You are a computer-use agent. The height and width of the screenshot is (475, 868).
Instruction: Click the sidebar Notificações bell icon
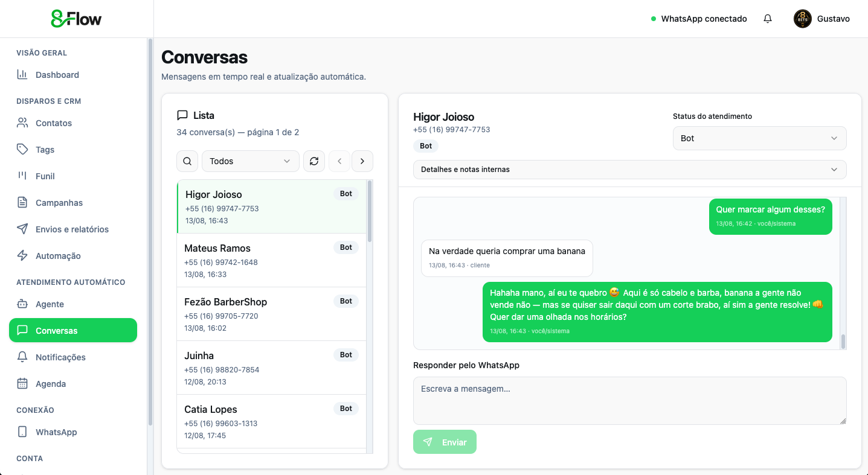(x=22, y=357)
